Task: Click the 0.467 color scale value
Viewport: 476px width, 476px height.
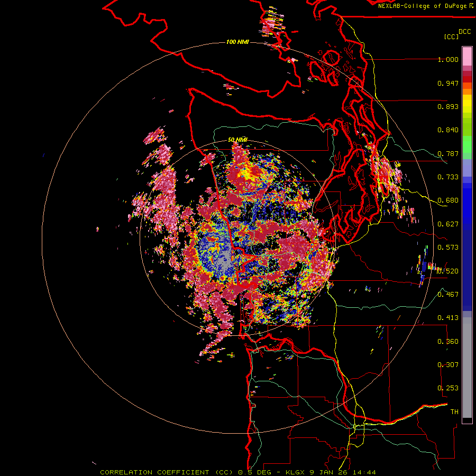Action: click(448, 295)
